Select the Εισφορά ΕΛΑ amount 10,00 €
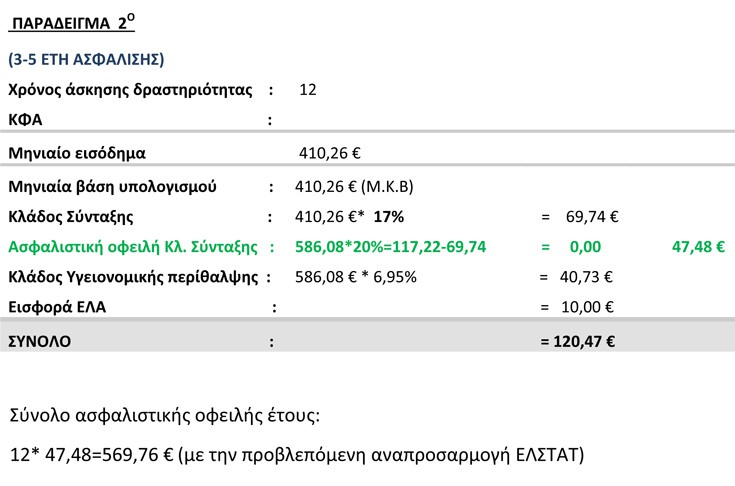The height and width of the screenshot is (486, 735). tap(589, 307)
